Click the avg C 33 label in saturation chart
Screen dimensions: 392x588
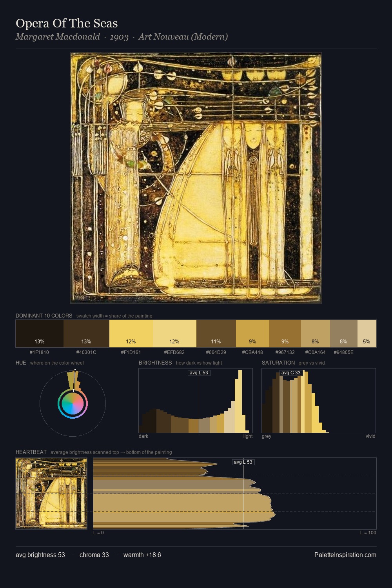(291, 373)
